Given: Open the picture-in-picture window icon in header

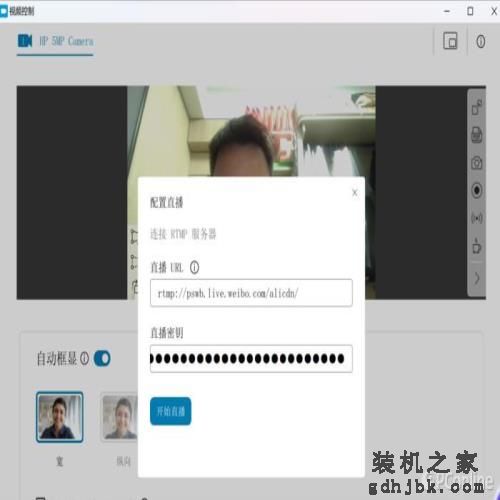Looking at the screenshot, I should 450,41.
